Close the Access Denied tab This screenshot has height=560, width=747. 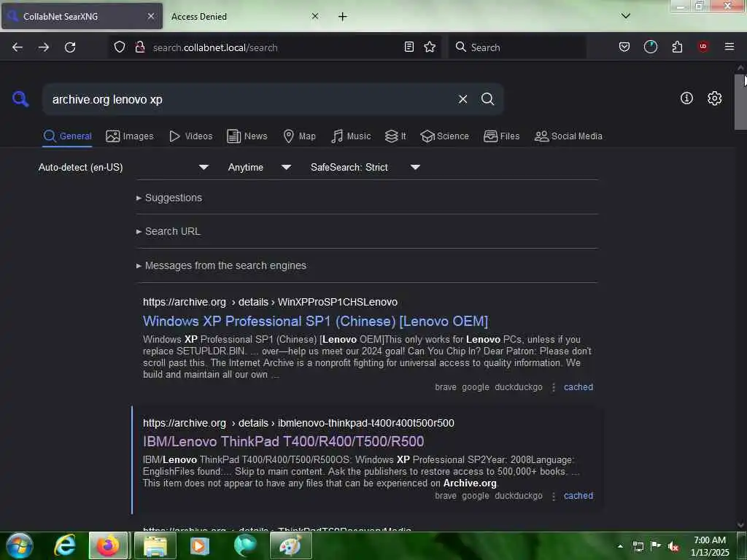(315, 16)
